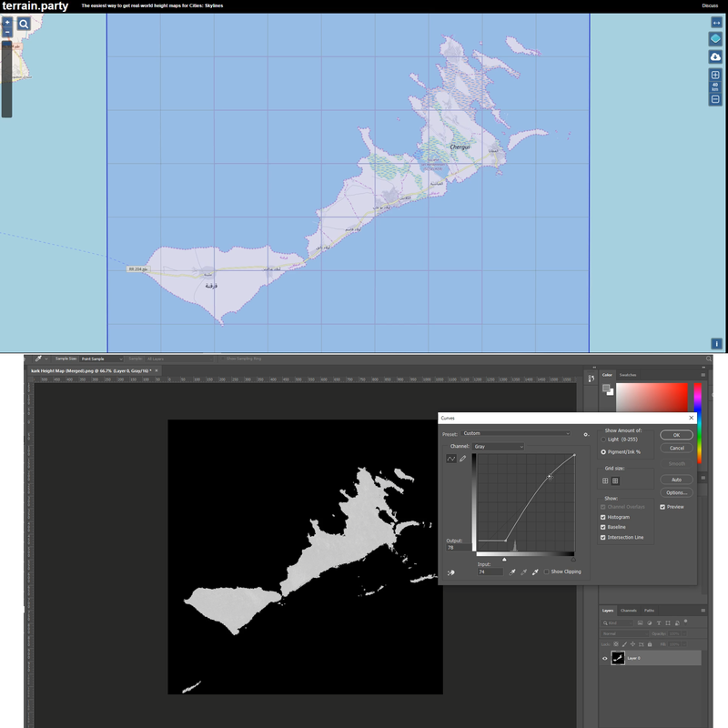Click the map search magnifier icon
This screenshot has width=728, height=728.
[x=24, y=24]
